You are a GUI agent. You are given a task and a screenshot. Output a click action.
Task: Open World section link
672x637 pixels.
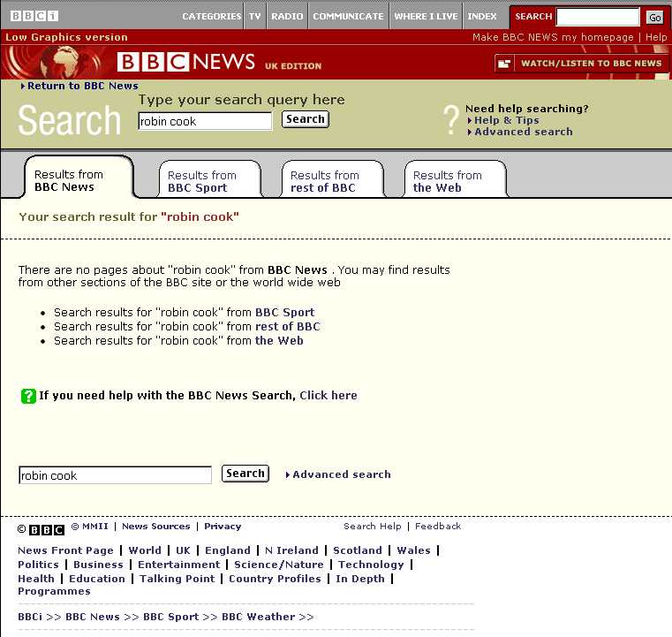click(145, 550)
